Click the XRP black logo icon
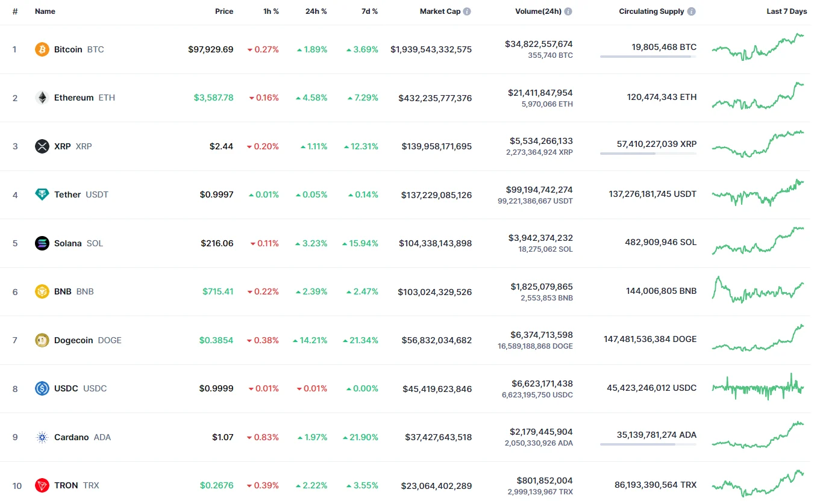 (x=42, y=146)
